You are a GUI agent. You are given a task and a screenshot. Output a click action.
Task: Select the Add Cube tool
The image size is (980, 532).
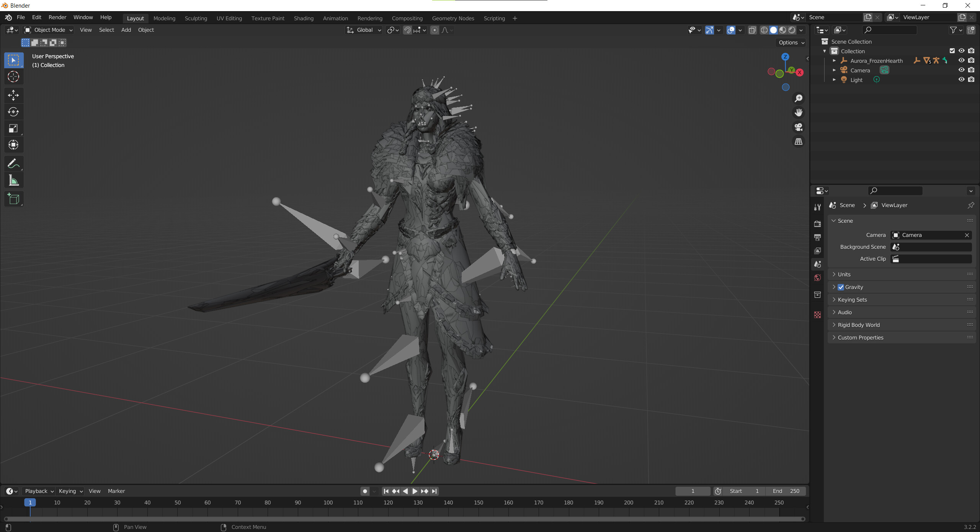pos(13,199)
